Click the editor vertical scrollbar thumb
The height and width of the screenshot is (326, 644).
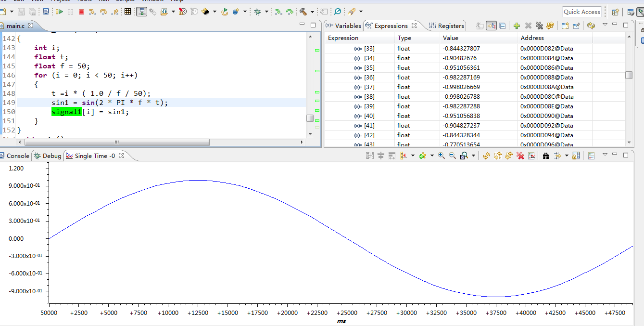coord(310,118)
